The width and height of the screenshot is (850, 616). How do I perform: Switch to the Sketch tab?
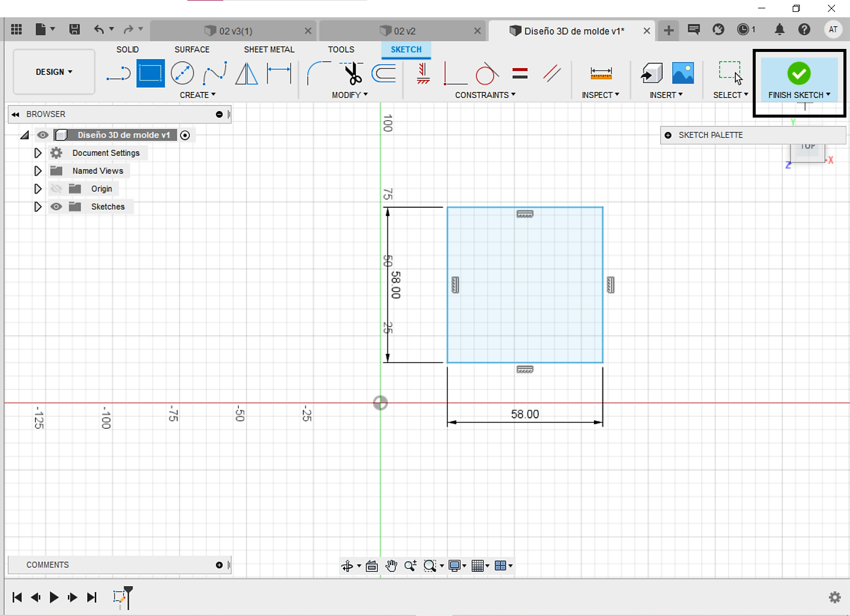click(406, 50)
